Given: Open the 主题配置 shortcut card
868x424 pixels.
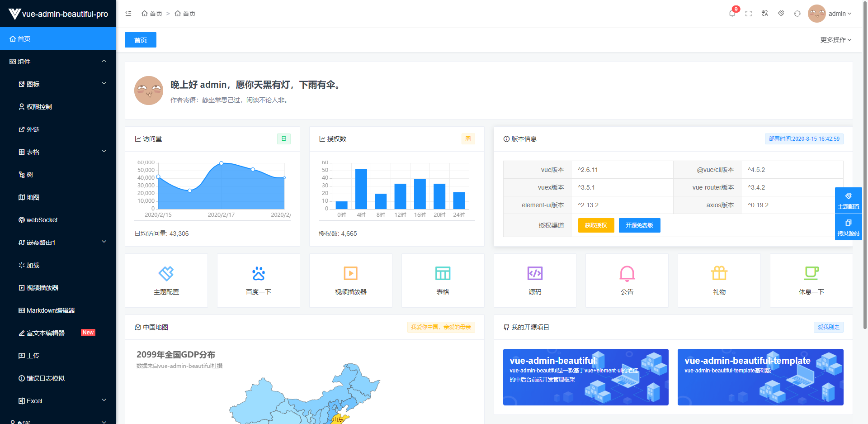Looking at the screenshot, I should tap(166, 281).
